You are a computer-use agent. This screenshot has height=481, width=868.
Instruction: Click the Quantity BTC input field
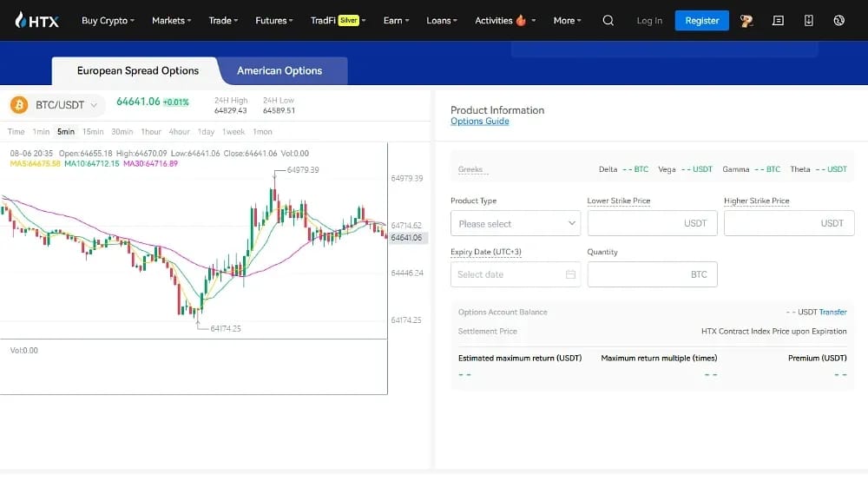652,274
